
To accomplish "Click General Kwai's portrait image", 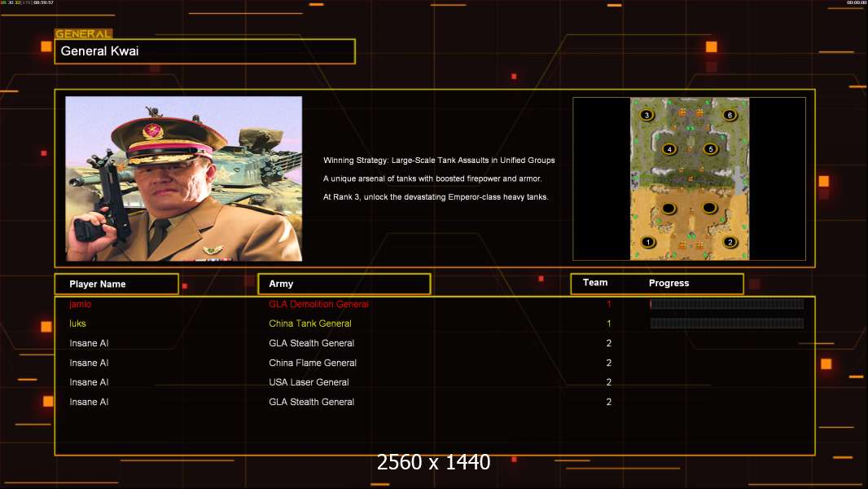I will [x=184, y=178].
